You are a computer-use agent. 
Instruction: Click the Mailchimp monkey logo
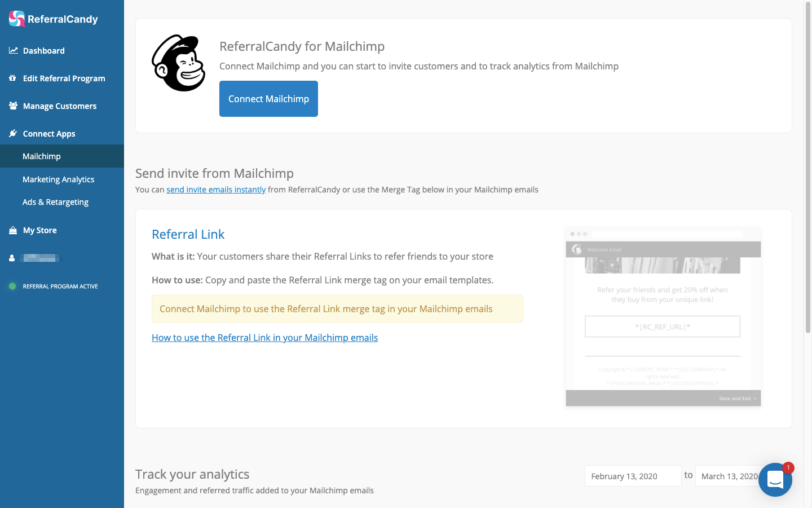tap(178, 63)
